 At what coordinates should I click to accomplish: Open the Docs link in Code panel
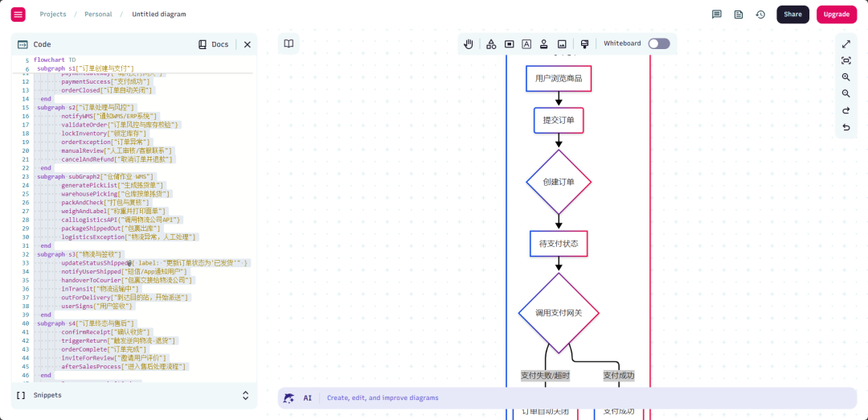point(213,44)
